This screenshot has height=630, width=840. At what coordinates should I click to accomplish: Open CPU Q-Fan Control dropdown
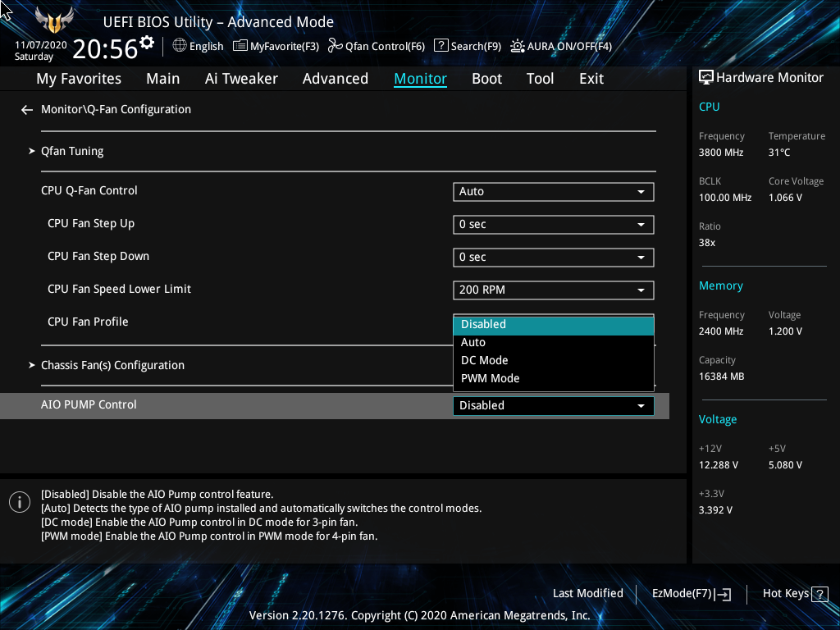pos(554,192)
